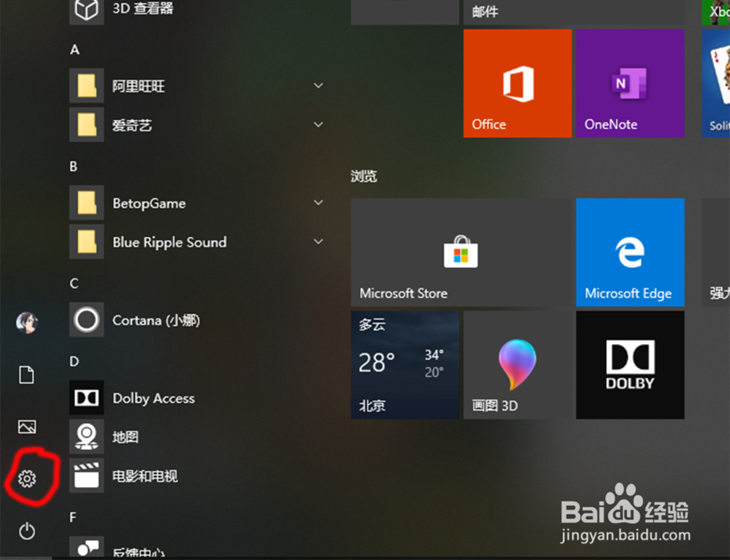The image size is (730, 560).
Task: Click the user account avatar
Action: coord(27,323)
